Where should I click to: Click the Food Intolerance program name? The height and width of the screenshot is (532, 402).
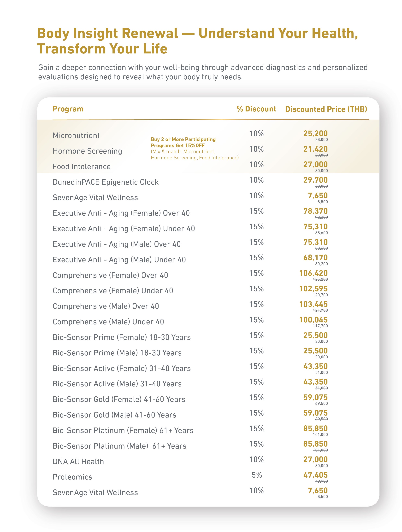(82, 166)
